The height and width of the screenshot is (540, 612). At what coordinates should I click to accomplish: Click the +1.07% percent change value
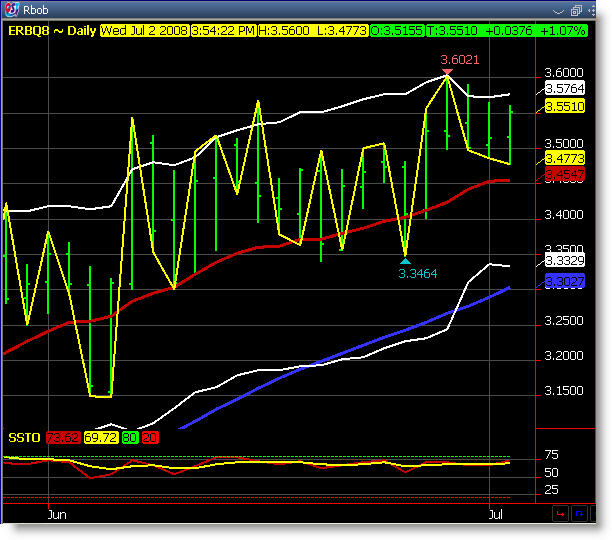click(563, 31)
